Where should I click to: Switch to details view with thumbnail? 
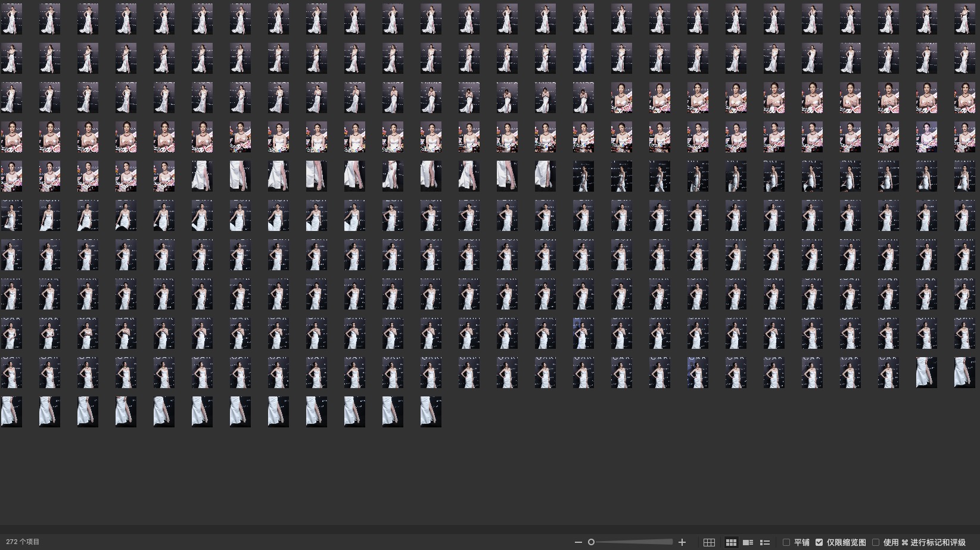pos(748,542)
